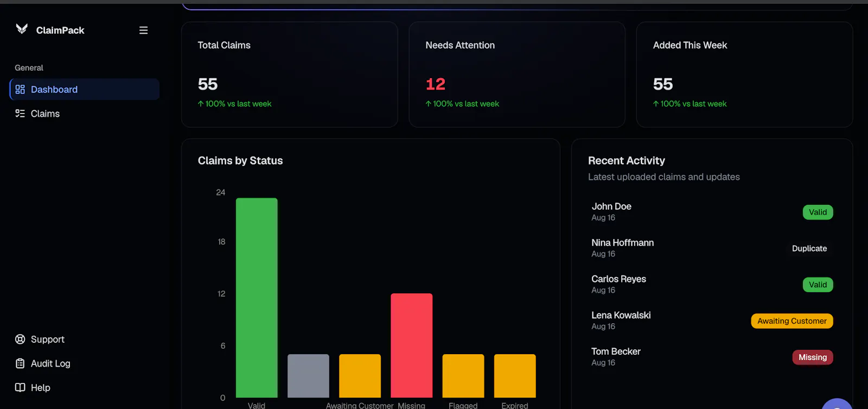Click the Claims list icon
The width and height of the screenshot is (868, 409).
click(x=20, y=114)
